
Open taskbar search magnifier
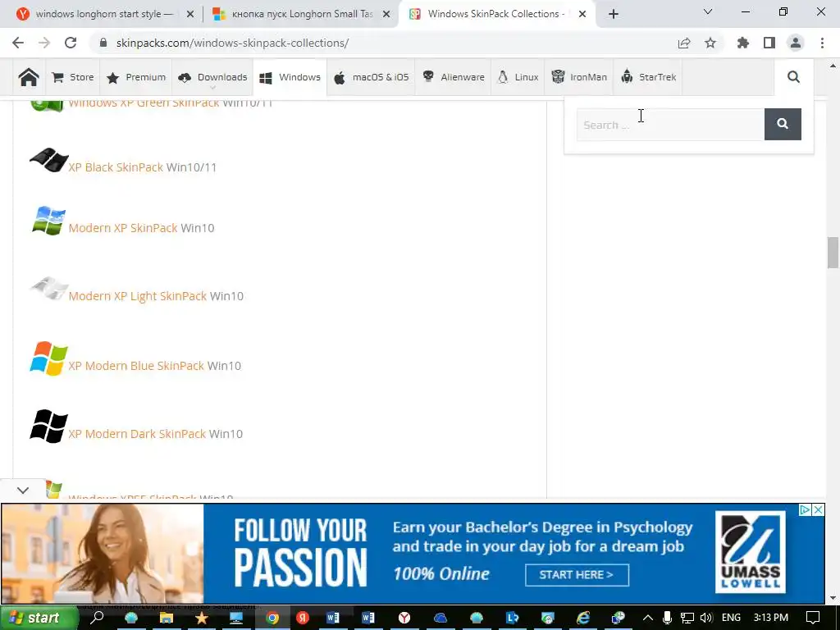(98, 618)
